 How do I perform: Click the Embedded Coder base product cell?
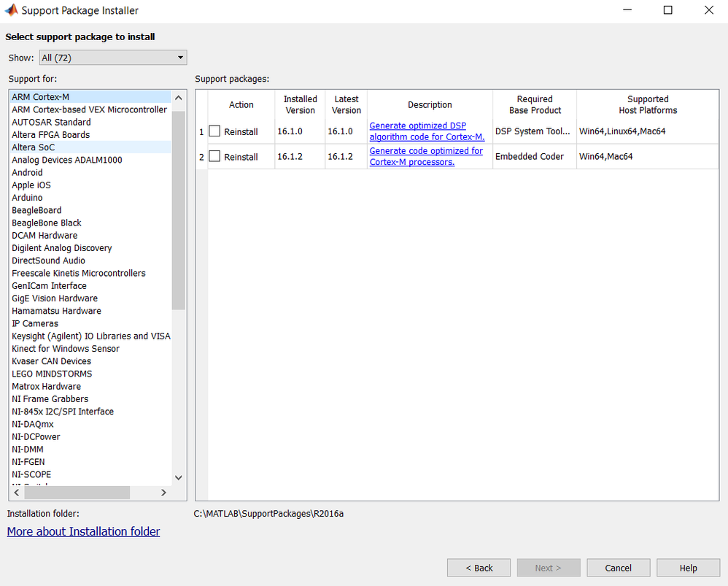coord(535,156)
